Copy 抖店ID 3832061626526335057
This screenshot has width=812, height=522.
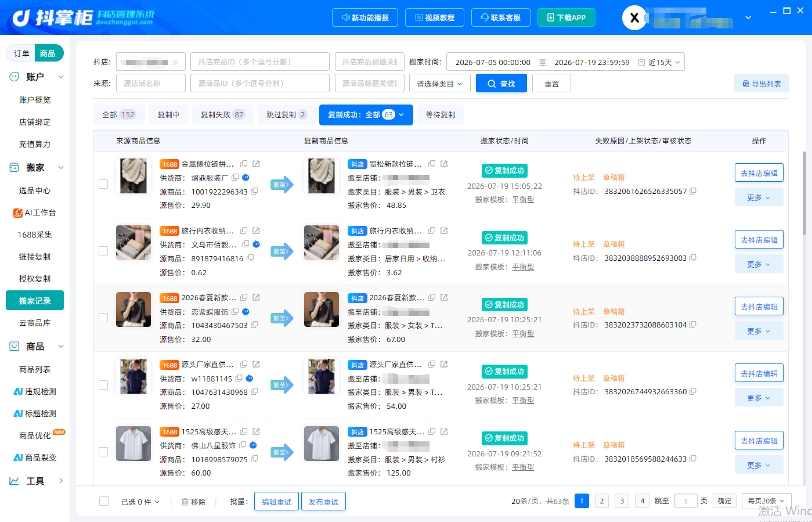[692, 191]
